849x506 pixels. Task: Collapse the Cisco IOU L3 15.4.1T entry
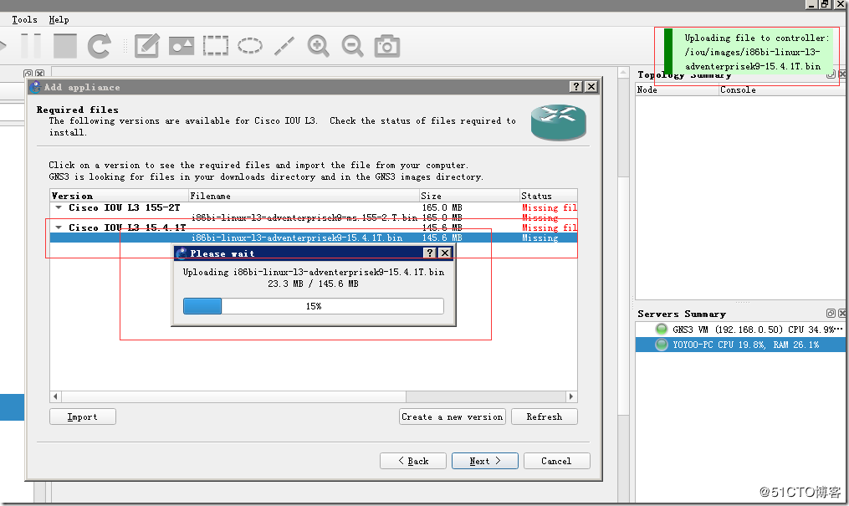(x=59, y=228)
